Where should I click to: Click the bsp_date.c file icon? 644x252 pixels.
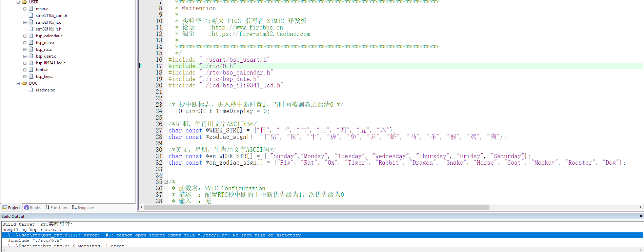click(x=31, y=43)
